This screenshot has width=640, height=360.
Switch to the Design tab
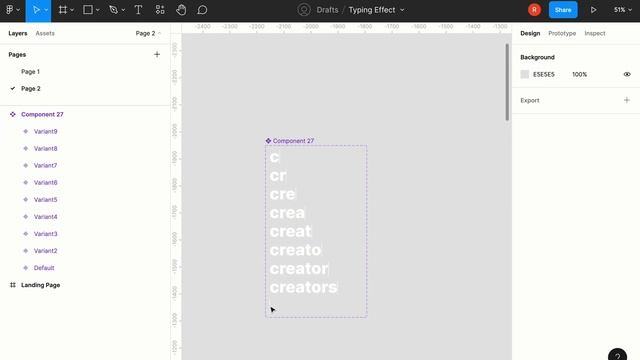tap(530, 33)
